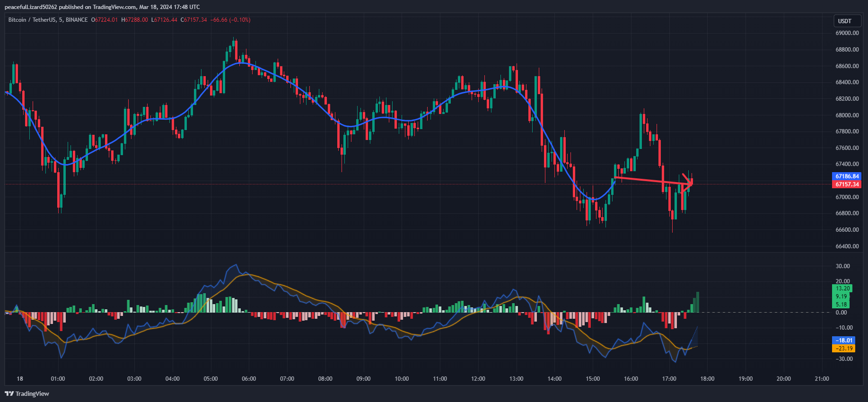Viewport: 868px width, 402px height.
Task: Click the 68200.00 price axis label
Action: 847,99
